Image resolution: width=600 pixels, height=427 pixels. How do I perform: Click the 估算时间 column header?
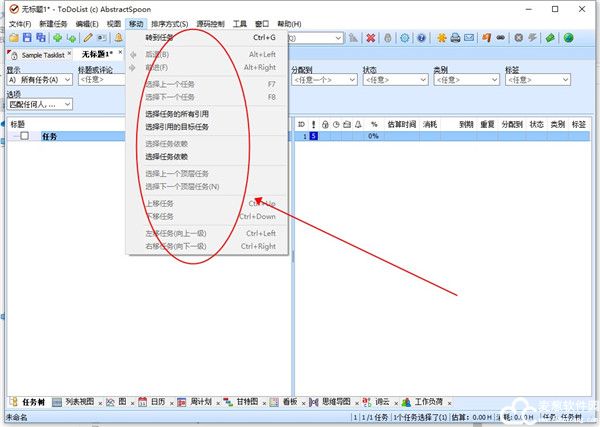[x=402, y=125]
